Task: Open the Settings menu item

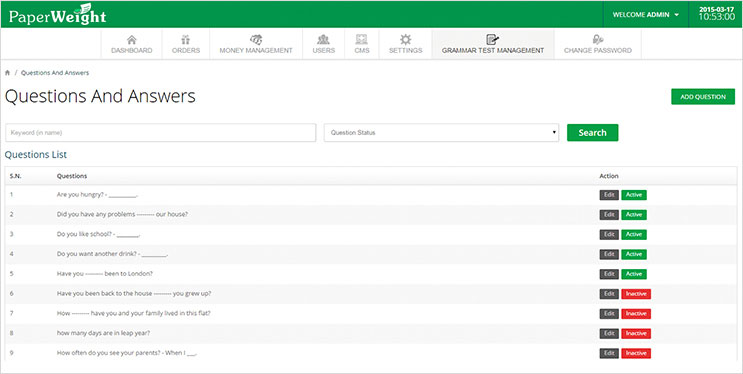Action: tap(406, 44)
